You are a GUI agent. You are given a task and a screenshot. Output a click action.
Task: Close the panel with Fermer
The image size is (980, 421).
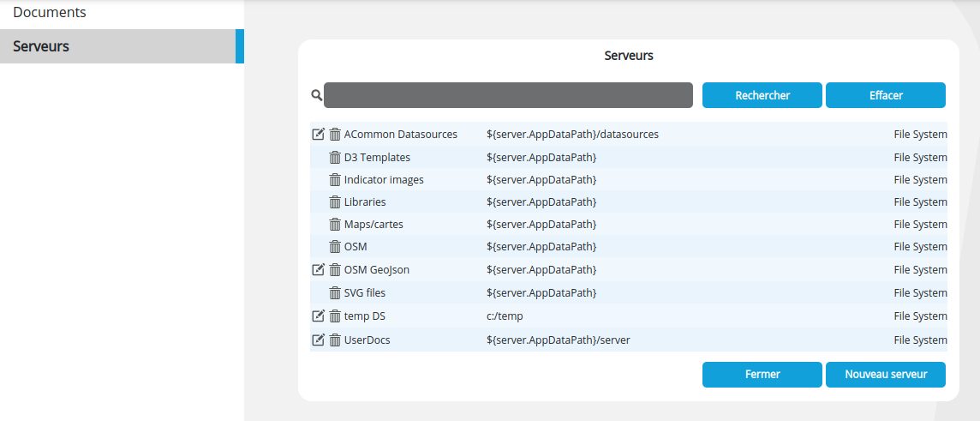[x=762, y=375]
